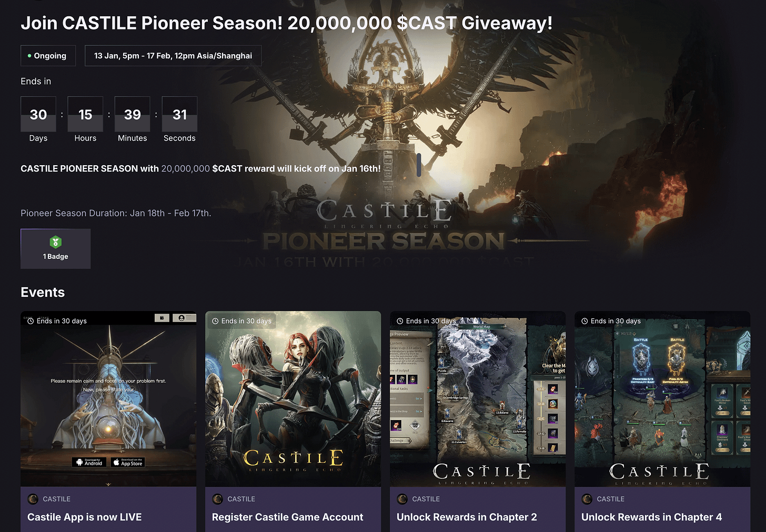Open Unlock Rewards in Chapter 4 event
Image resolution: width=766 pixels, height=532 pixels.
pos(651,517)
